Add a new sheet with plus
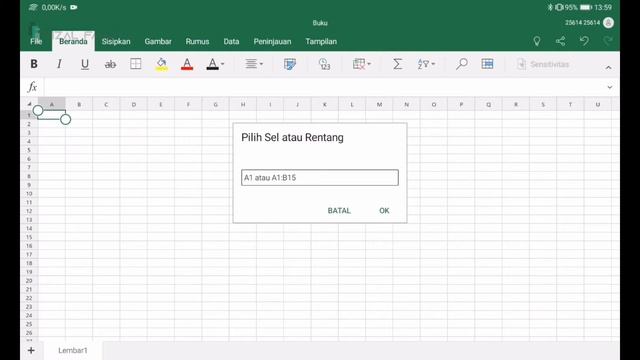Viewport: 640px width, 360px height. (31, 350)
